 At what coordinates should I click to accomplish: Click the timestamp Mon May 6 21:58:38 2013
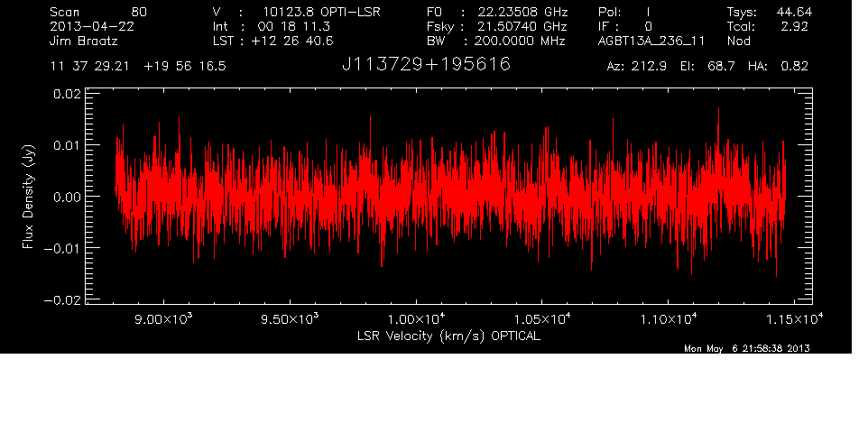(747, 348)
